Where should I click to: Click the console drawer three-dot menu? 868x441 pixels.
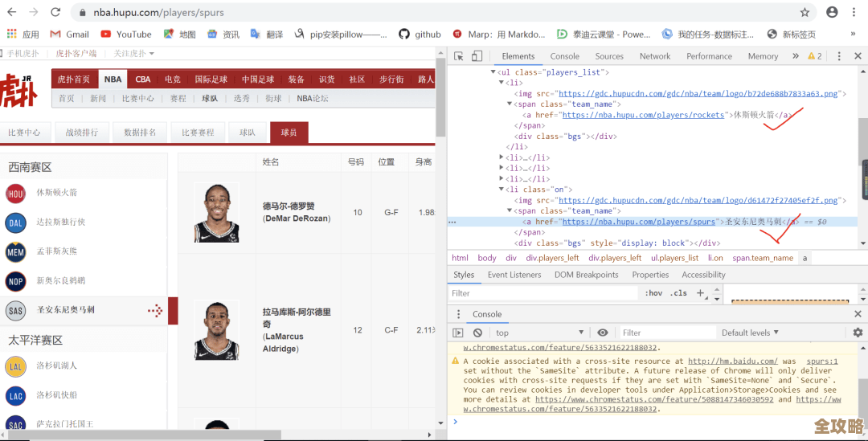[458, 314]
